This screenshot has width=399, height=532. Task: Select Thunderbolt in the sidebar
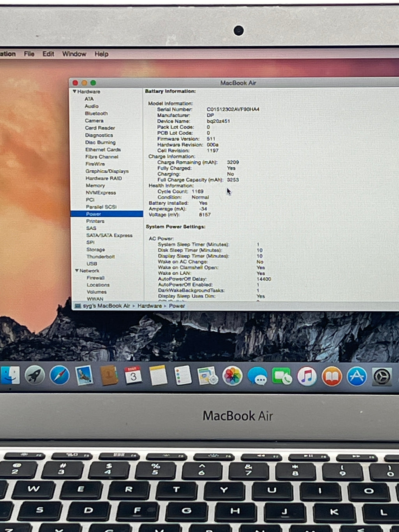tap(101, 256)
